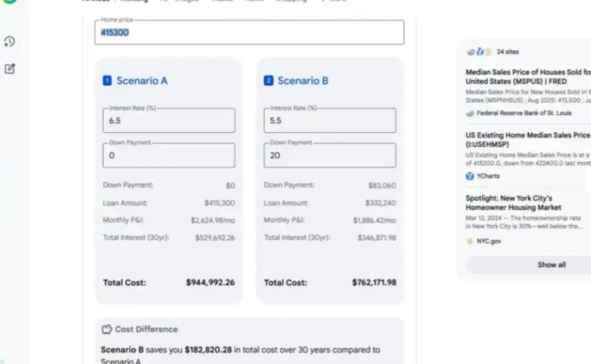Click the Home price input field
This screenshot has height=364, width=591.
click(249, 33)
